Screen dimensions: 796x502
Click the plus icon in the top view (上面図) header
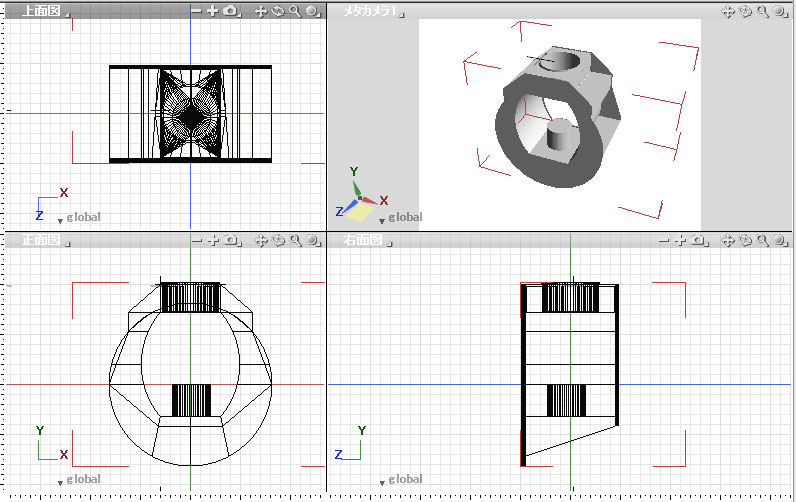[x=212, y=11]
